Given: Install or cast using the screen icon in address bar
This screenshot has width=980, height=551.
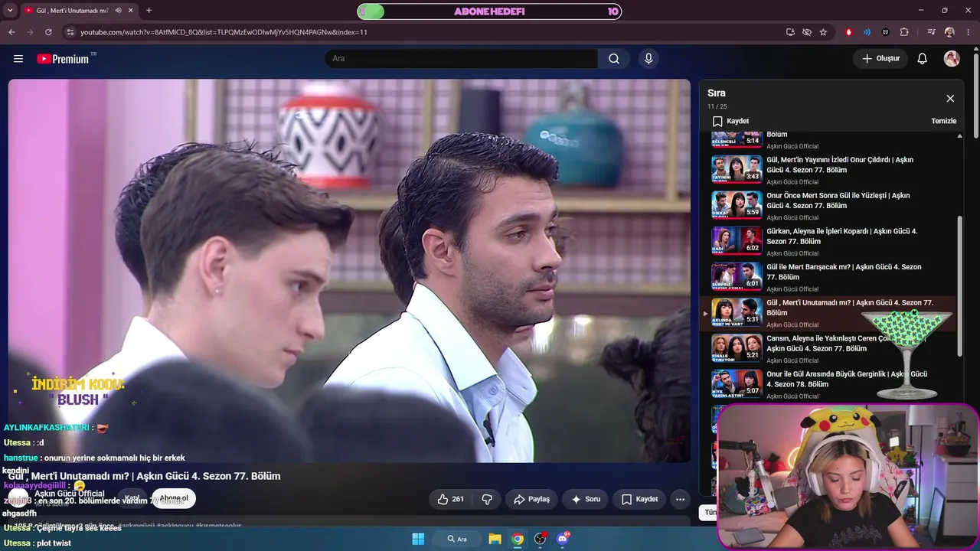Looking at the screenshot, I should [790, 32].
